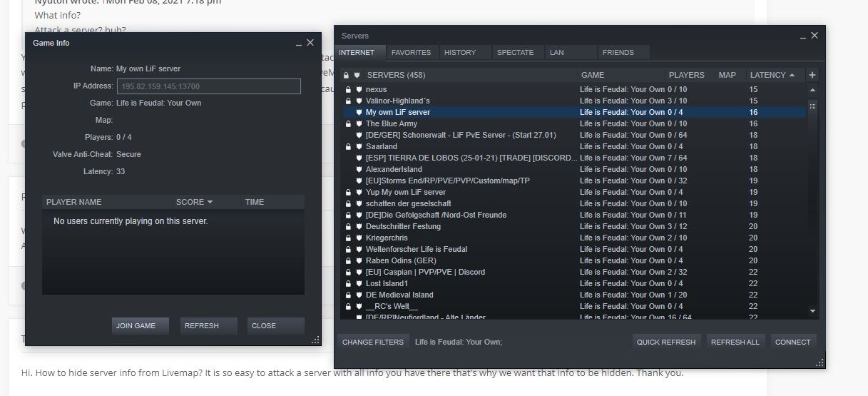Click the plus icon to add a column
The height and width of the screenshot is (396, 868).
(812, 75)
